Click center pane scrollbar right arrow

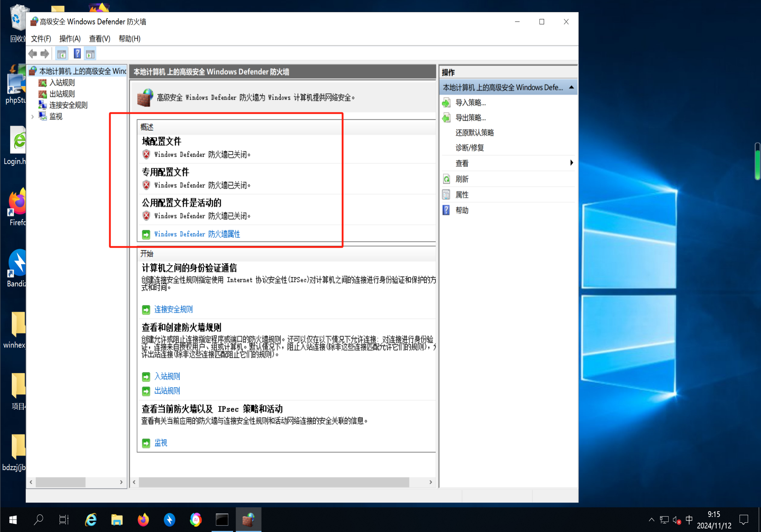(x=431, y=482)
